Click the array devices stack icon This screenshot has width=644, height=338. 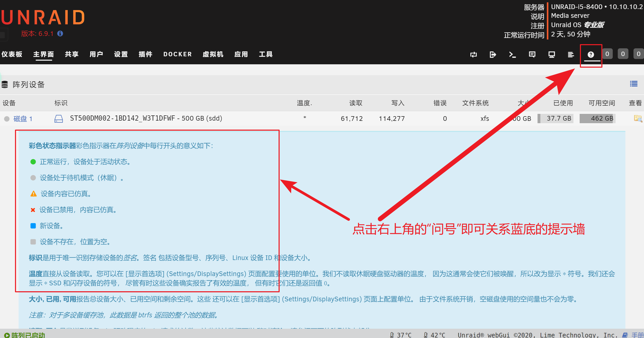pos(5,84)
